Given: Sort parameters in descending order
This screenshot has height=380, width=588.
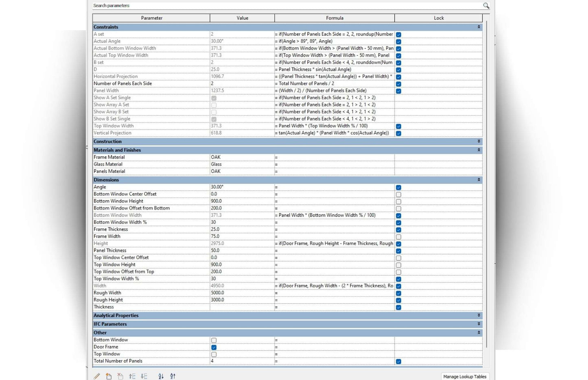Looking at the screenshot, I should 173,376.
